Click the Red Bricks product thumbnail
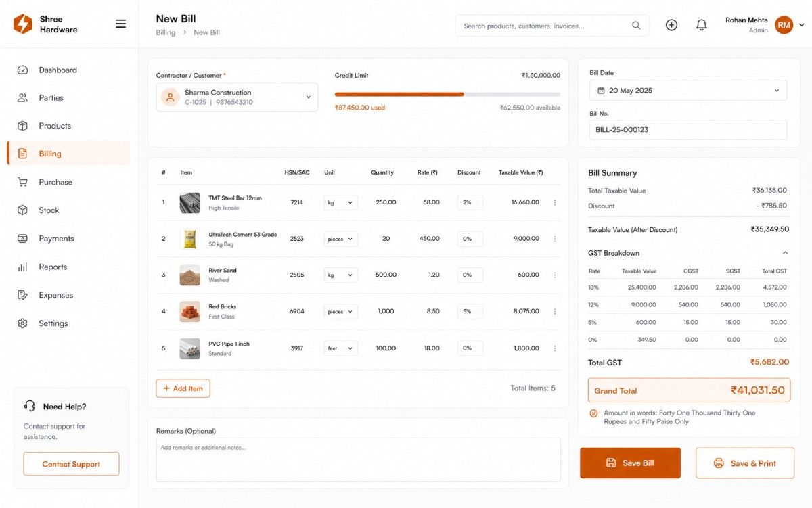Screen dimensions: 812x508 [x=189, y=312]
